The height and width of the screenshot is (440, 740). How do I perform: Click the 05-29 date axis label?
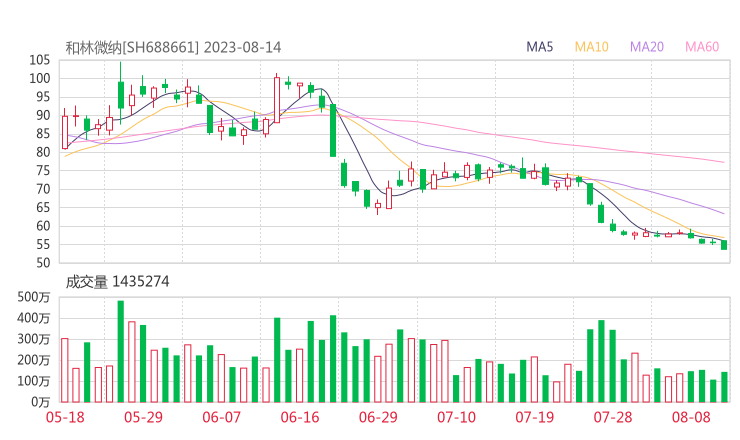coord(143,417)
